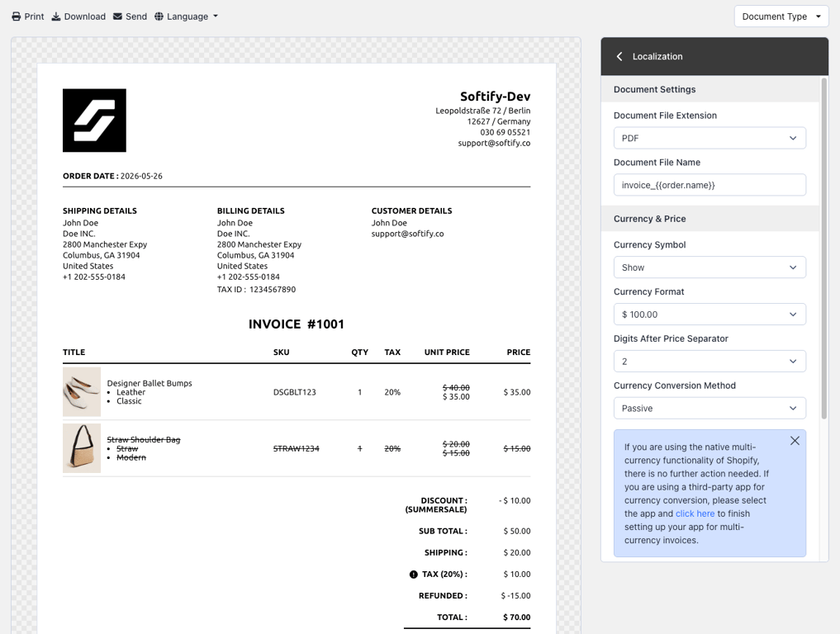
Task: Open the Currency Symbol Show dropdown
Action: pos(709,267)
